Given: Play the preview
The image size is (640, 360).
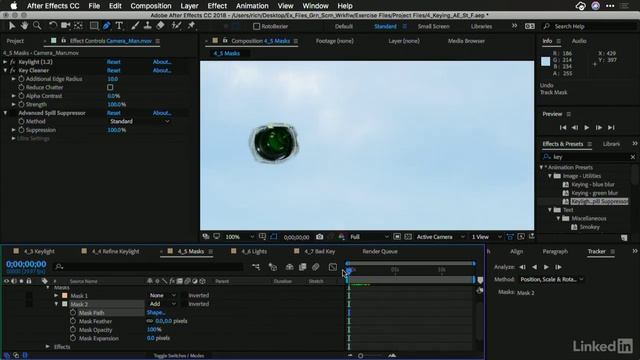Looking at the screenshot, I should [x=587, y=128].
